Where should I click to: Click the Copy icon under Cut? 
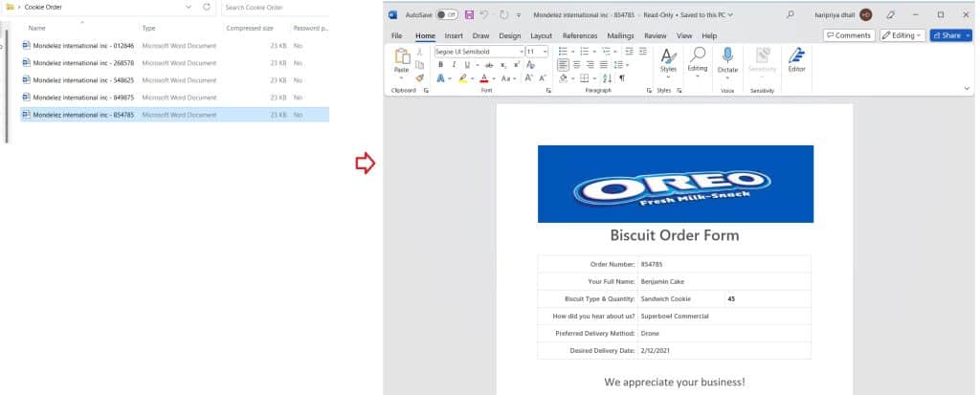[420, 65]
